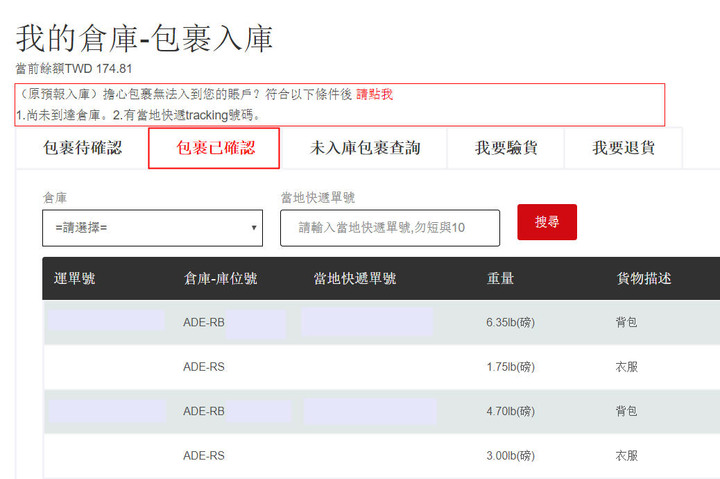Select the 6.35lb(磅) weight cell
Image resolution: width=720 pixels, height=479 pixels.
(511, 322)
